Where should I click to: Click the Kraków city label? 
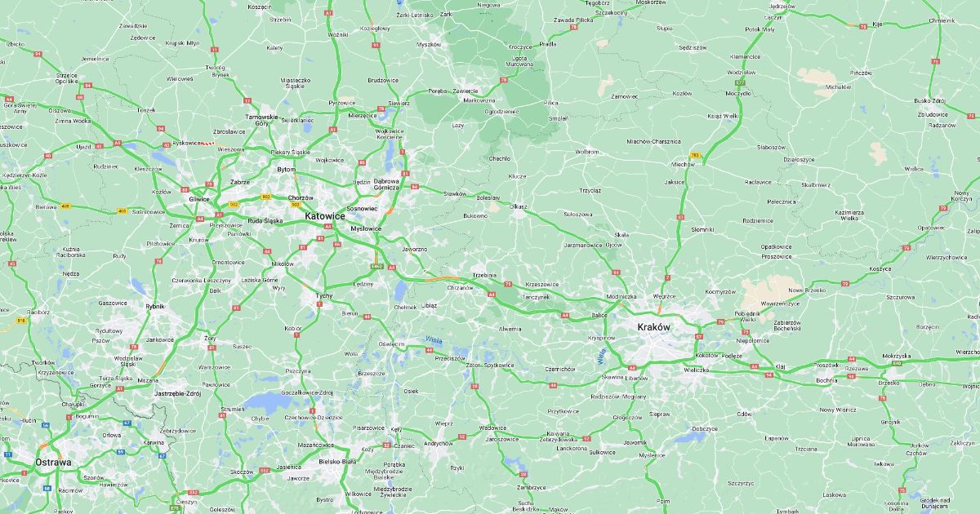(x=653, y=327)
